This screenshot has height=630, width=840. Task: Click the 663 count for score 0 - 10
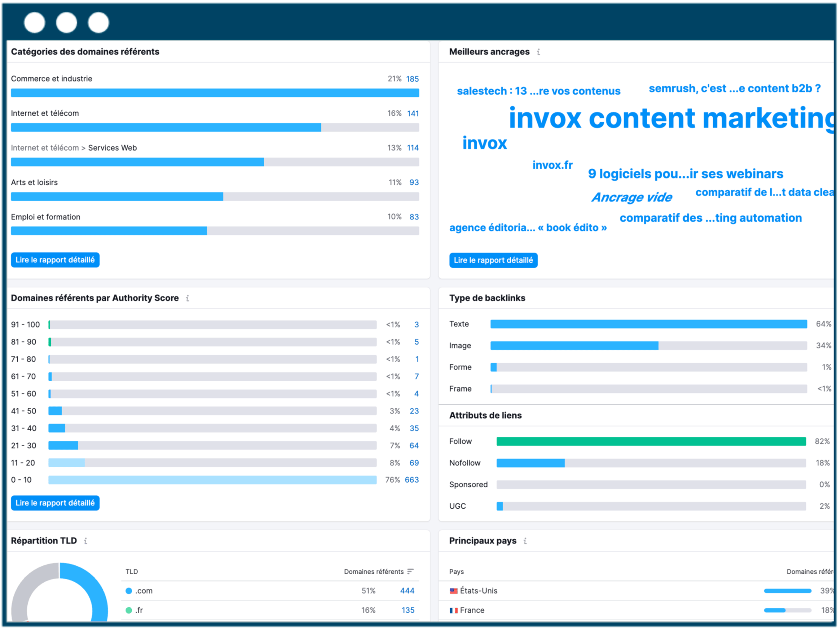[412, 480]
